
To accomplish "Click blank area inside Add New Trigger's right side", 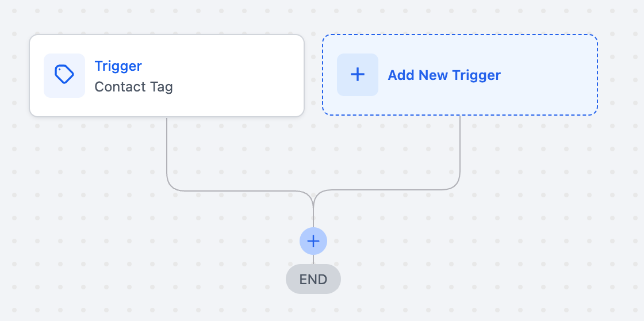I will [x=552, y=75].
